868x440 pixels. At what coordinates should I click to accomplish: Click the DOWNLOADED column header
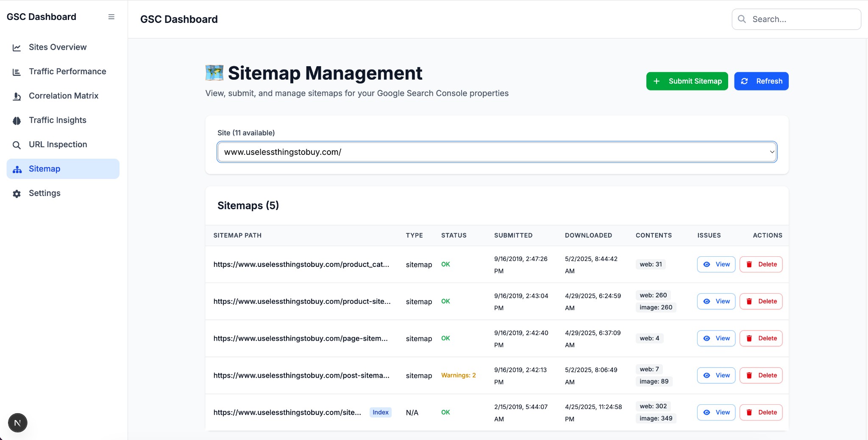pyautogui.click(x=588, y=235)
